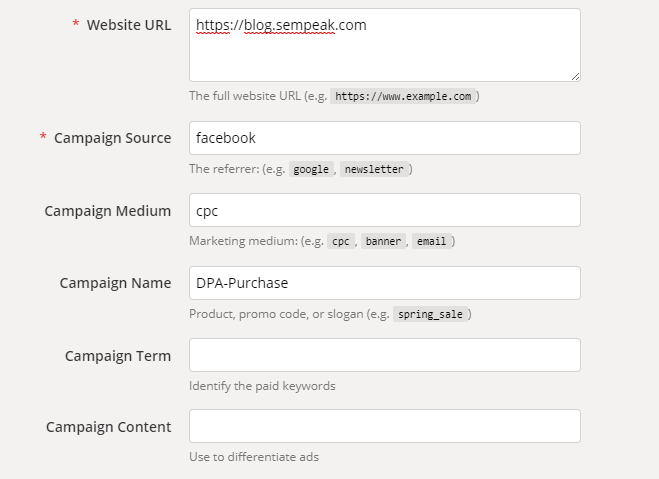659x479 pixels.
Task: Click the Website URL label
Action: (x=128, y=24)
